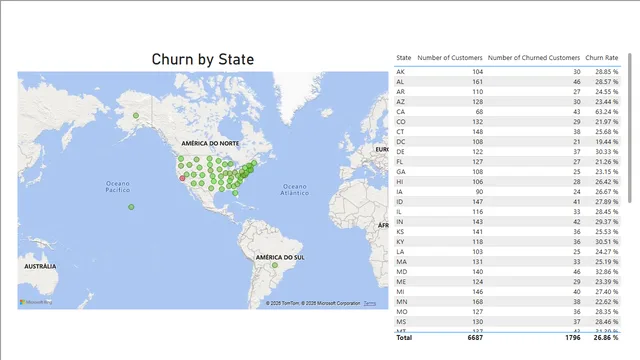Select the MN state cell
Viewport: 640px width, 360px height.
(x=402, y=302)
